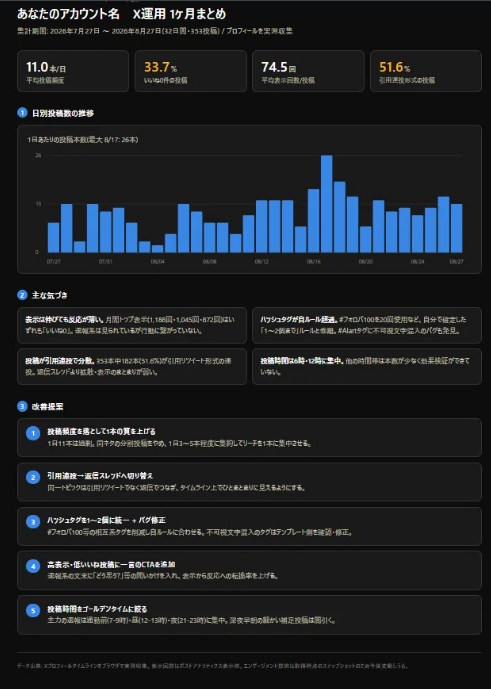Click the 平均投稿頻度 label

45,80
